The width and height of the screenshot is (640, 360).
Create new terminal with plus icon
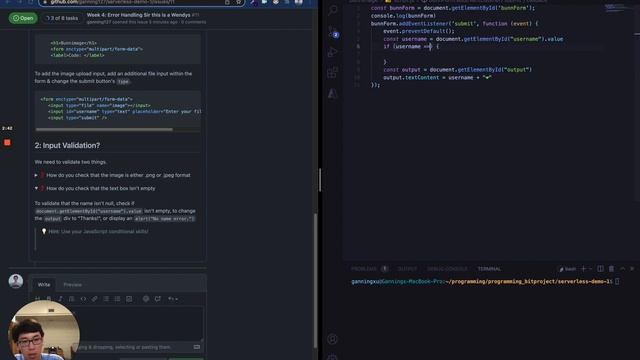583,269
